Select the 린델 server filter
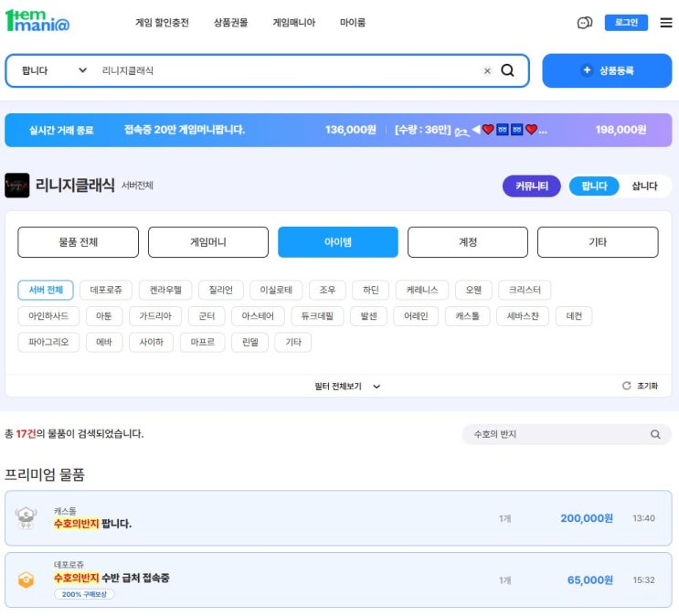 pos(249,342)
